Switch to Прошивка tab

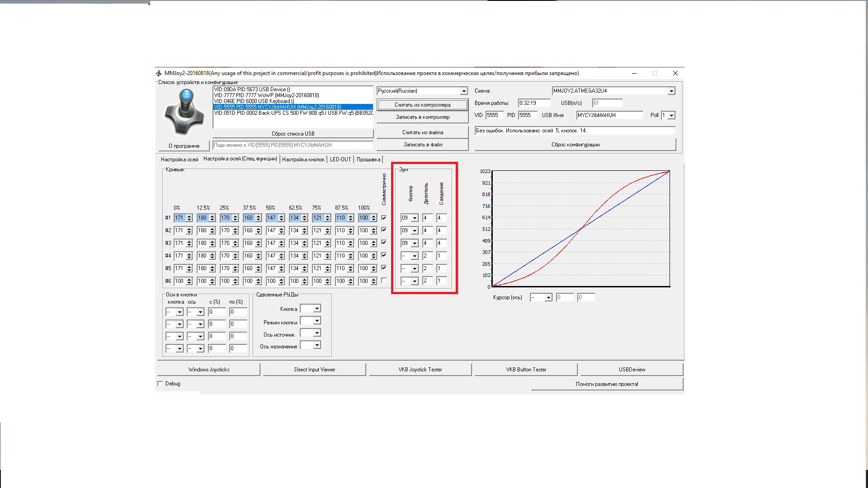[x=368, y=160]
